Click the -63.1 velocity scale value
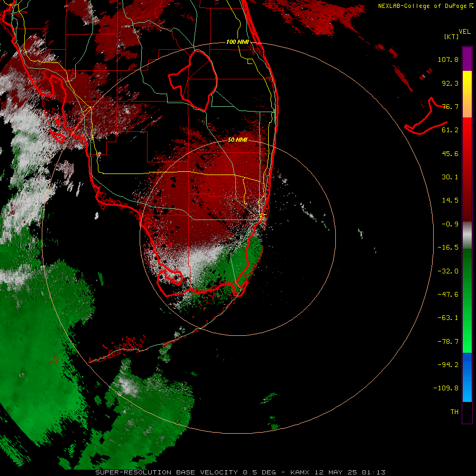476x476 pixels. pos(448,318)
